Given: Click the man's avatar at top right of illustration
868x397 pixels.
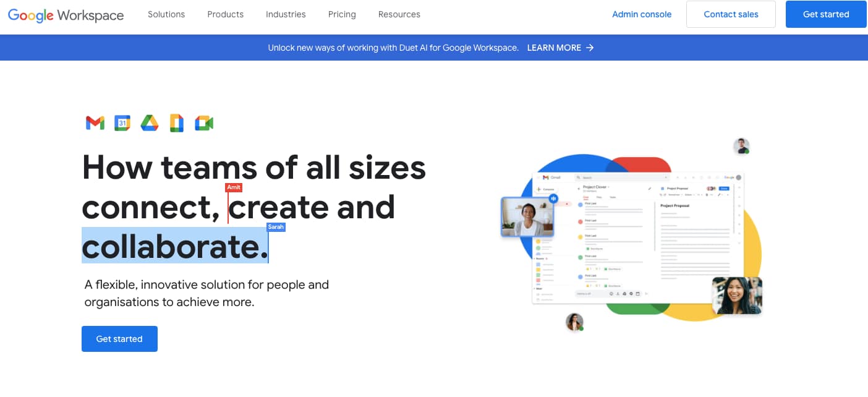Looking at the screenshot, I should point(741,147).
